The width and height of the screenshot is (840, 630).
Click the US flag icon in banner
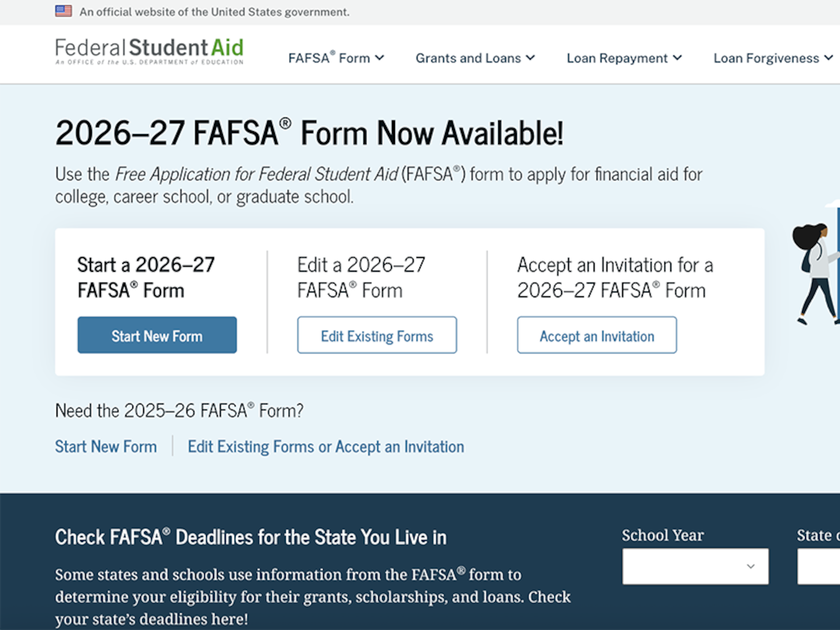point(64,11)
